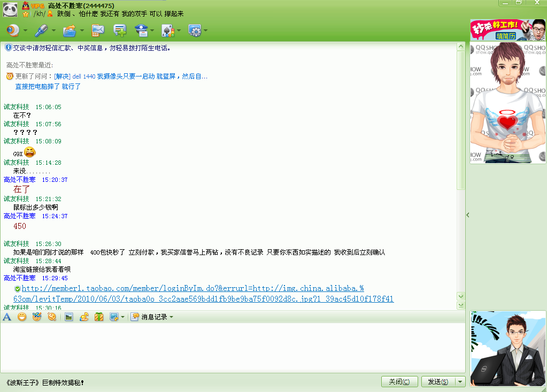Click the gift box icon
The image size is (547, 392).
(99, 317)
